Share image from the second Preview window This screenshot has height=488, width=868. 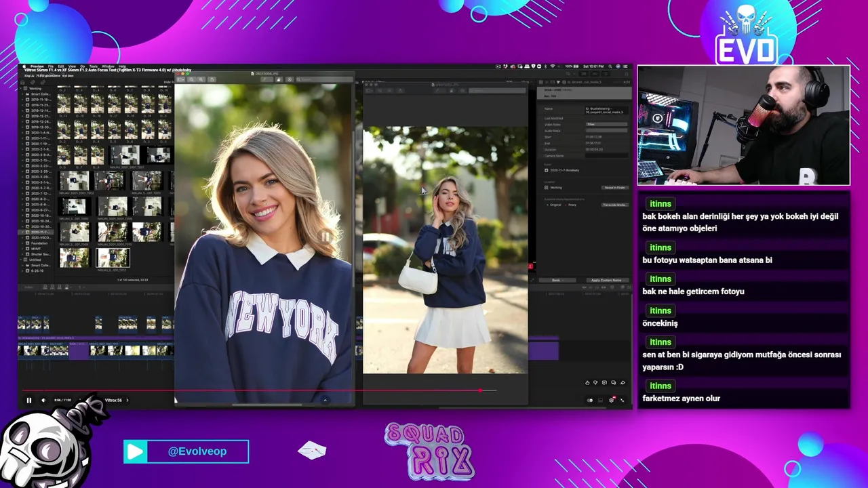[x=400, y=90]
